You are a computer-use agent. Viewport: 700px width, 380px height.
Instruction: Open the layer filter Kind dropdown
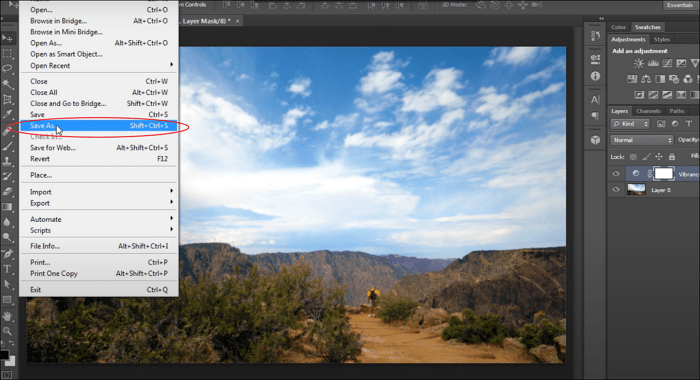pos(630,124)
